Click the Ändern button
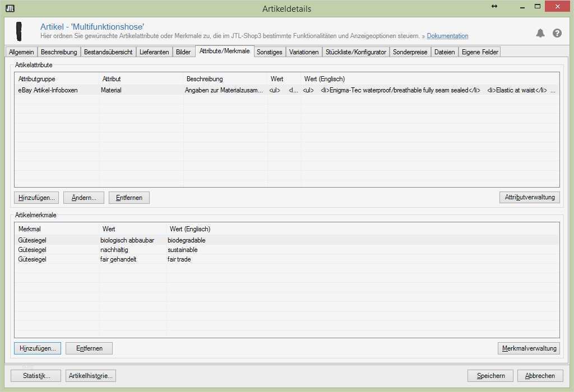The width and height of the screenshot is (574, 392). (x=84, y=198)
